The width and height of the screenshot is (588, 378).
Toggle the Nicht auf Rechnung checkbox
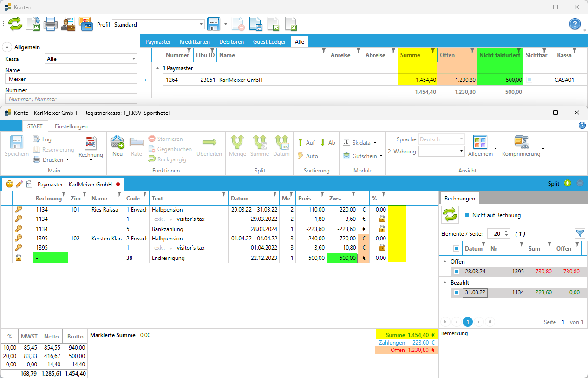(467, 215)
